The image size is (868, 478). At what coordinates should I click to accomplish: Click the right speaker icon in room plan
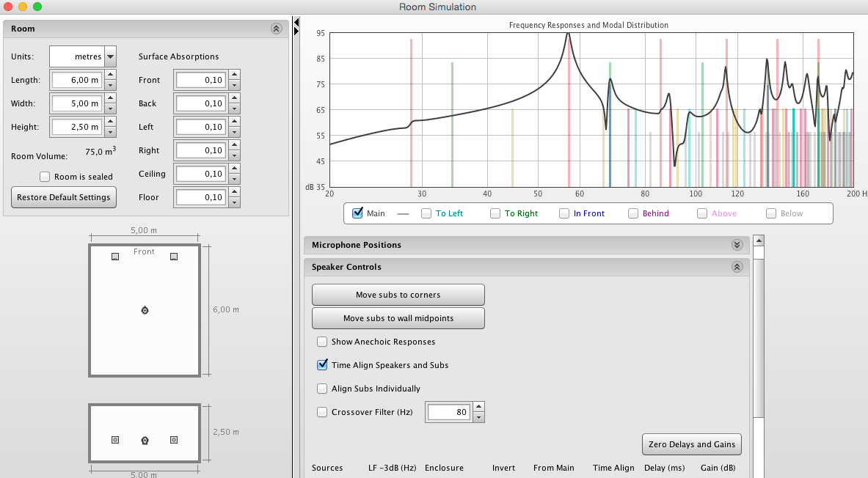174,257
